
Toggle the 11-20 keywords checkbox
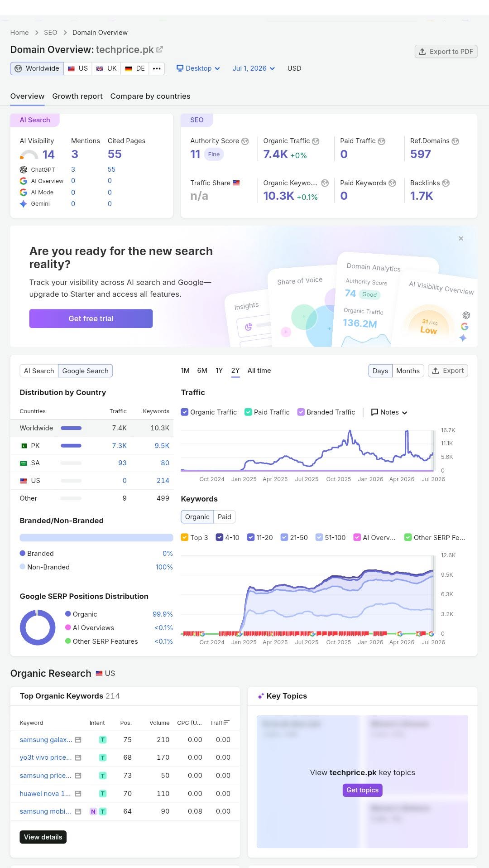250,537
